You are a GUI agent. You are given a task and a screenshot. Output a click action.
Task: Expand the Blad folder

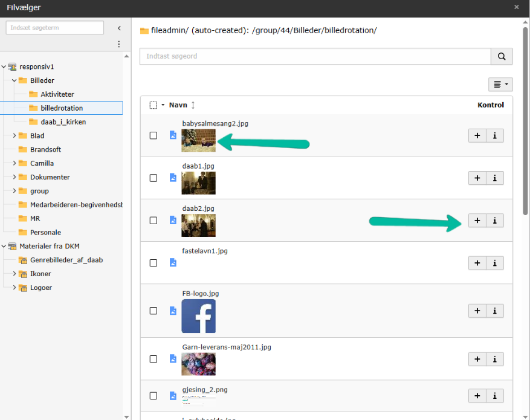coord(14,136)
